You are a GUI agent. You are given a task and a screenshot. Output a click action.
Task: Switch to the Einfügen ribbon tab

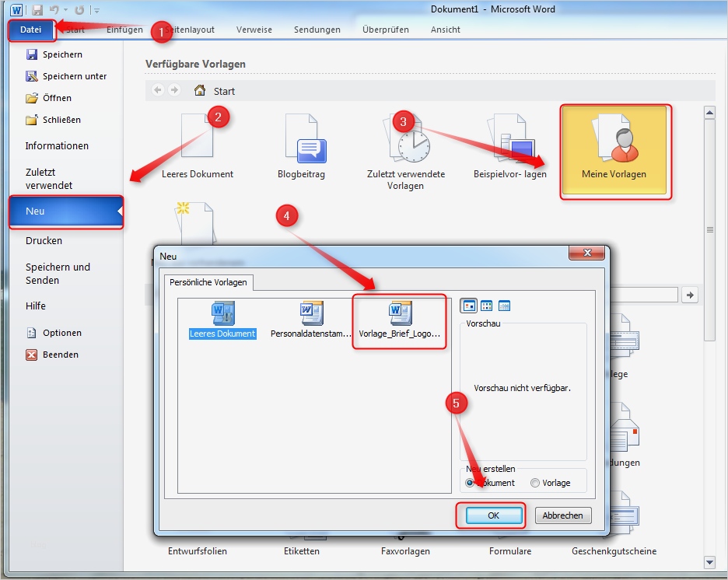tap(124, 30)
